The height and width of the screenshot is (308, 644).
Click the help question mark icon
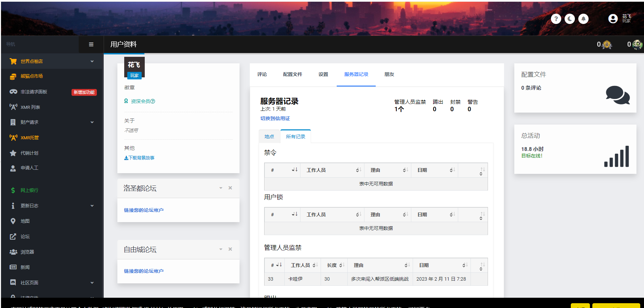[x=556, y=19]
